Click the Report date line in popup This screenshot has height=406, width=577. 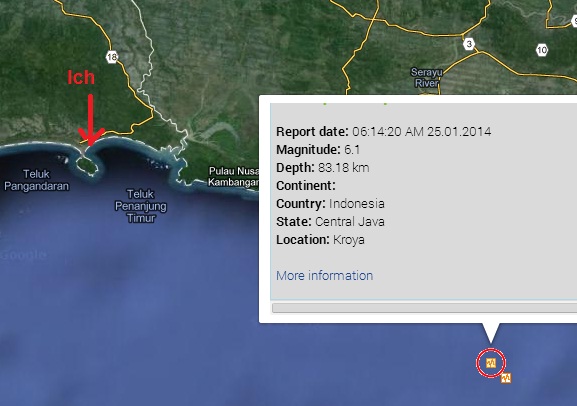coord(383,131)
